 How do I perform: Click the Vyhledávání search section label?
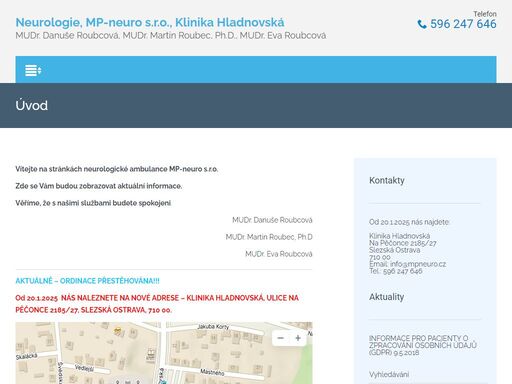click(x=389, y=374)
